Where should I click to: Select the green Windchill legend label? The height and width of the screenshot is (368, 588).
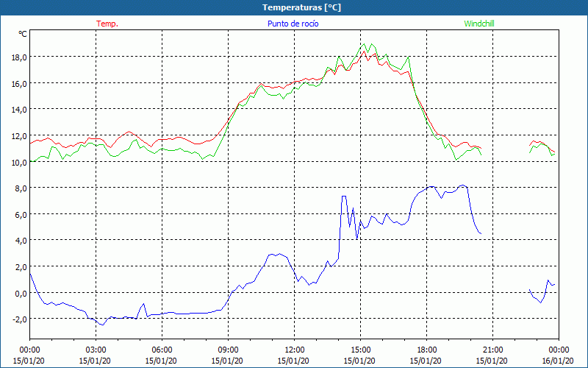479,24
